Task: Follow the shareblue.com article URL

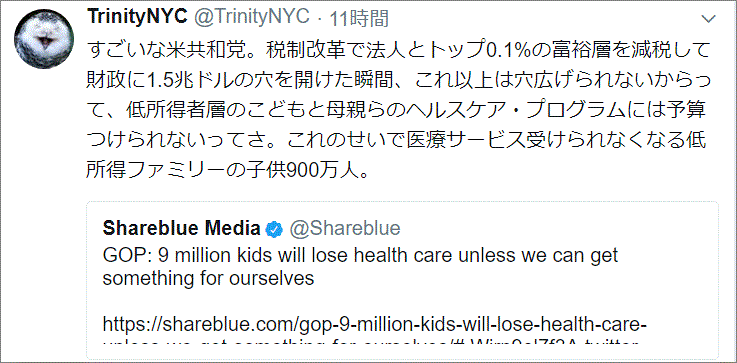Action: click(375, 324)
